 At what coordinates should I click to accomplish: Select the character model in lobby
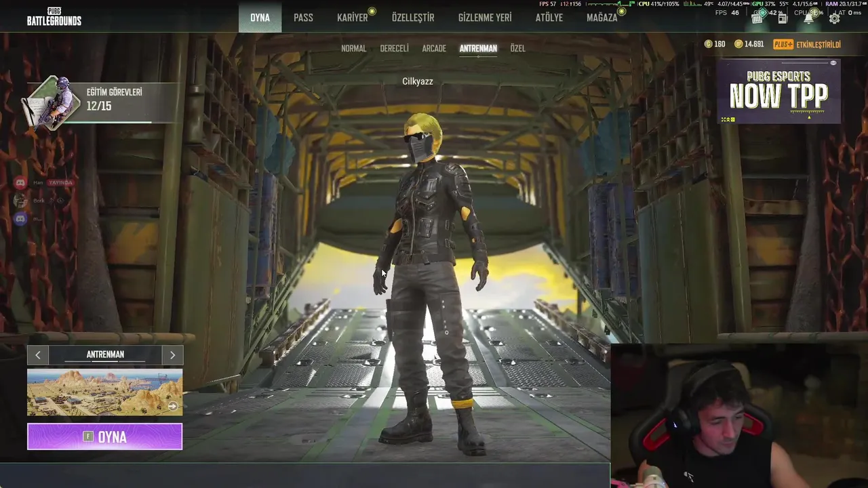pyautogui.click(x=431, y=285)
